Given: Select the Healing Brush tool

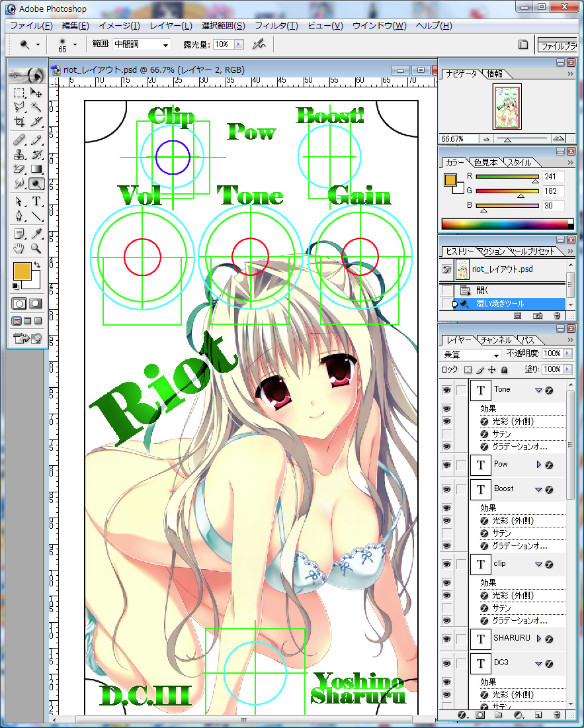Looking at the screenshot, I should (x=19, y=140).
